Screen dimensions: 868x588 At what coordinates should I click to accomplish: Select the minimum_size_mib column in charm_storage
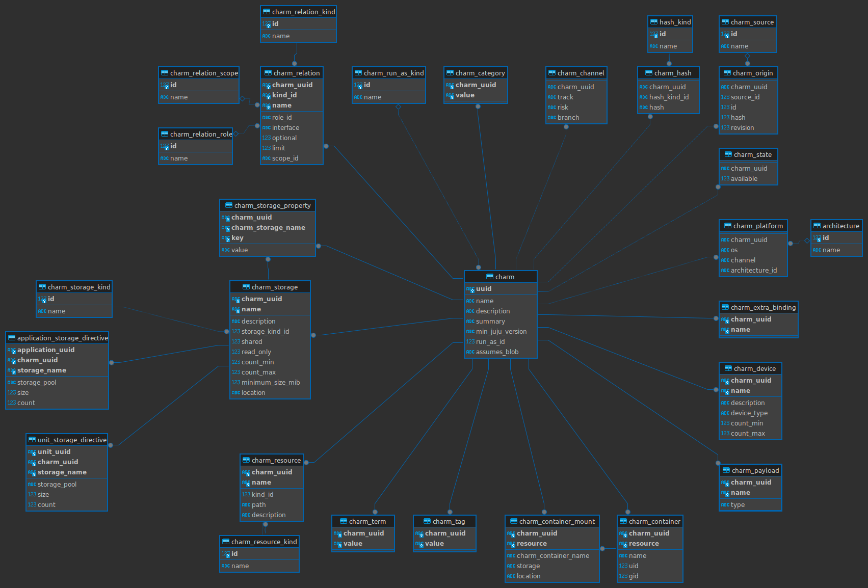270,383
